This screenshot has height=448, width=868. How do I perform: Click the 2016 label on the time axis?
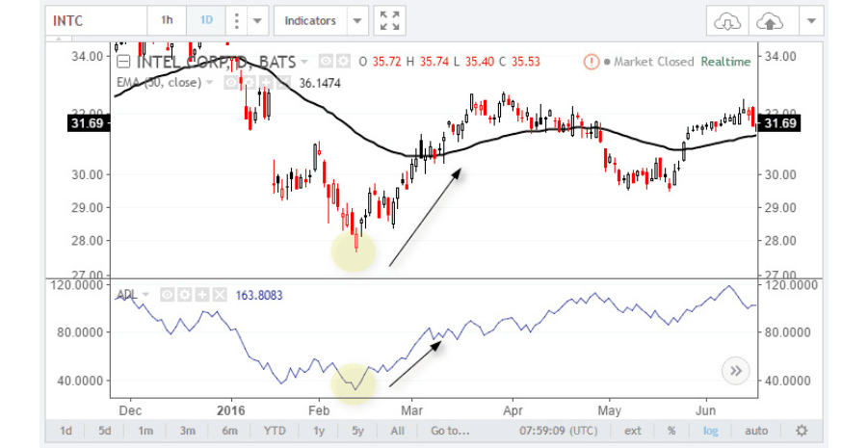231,410
